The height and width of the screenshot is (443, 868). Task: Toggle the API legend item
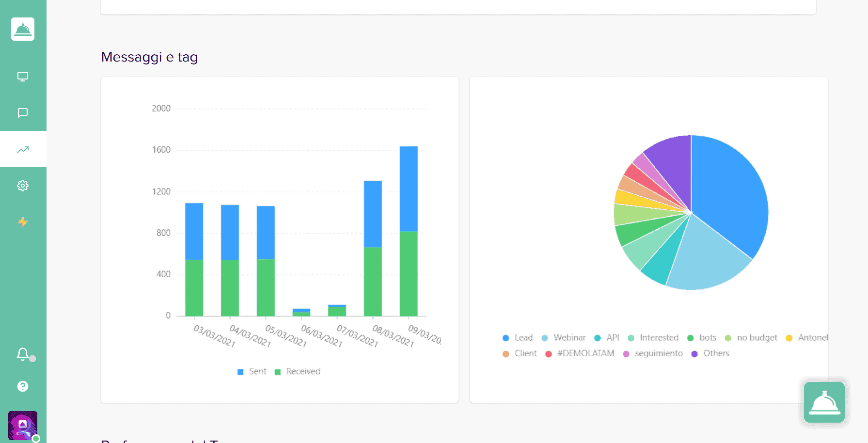pyautogui.click(x=607, y=338)
